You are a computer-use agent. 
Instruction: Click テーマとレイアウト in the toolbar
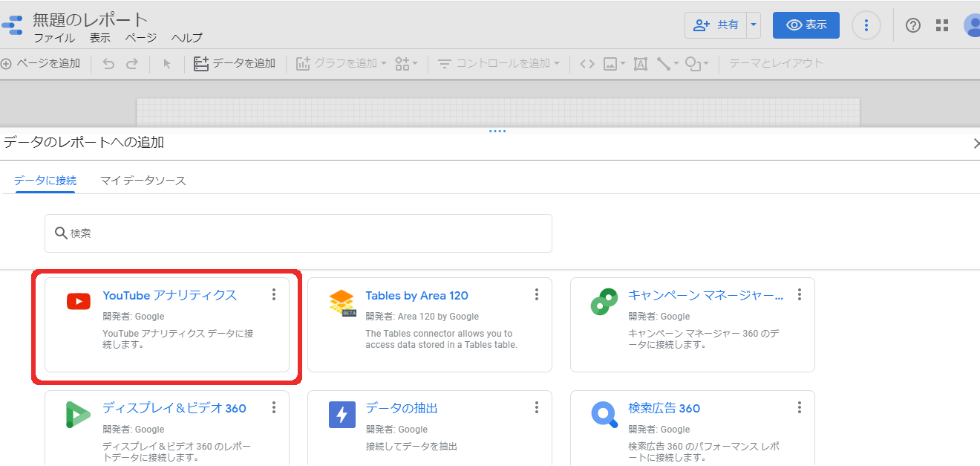click(x=776, y=64)
